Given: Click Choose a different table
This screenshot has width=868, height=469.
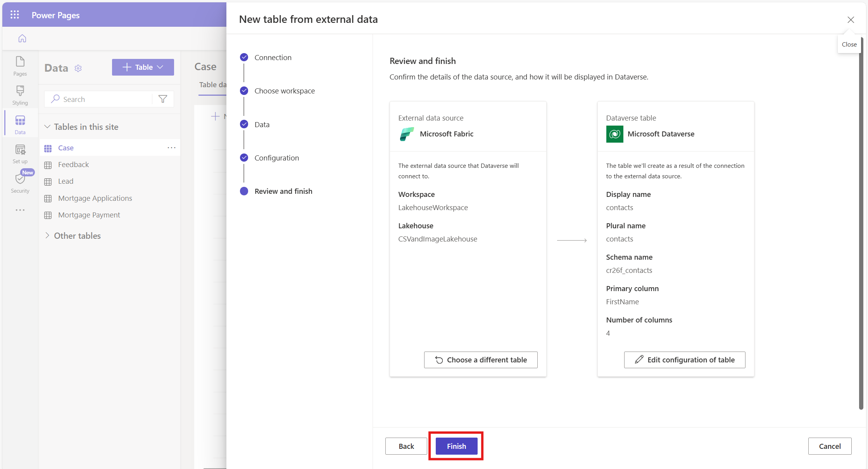Looking at the screenshot, I should click(481, 360).
